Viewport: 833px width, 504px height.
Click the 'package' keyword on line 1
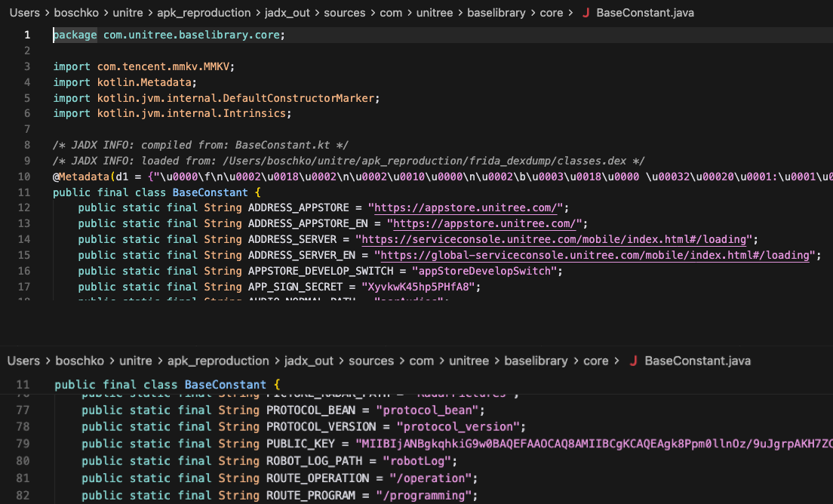(x=75, y=35)
